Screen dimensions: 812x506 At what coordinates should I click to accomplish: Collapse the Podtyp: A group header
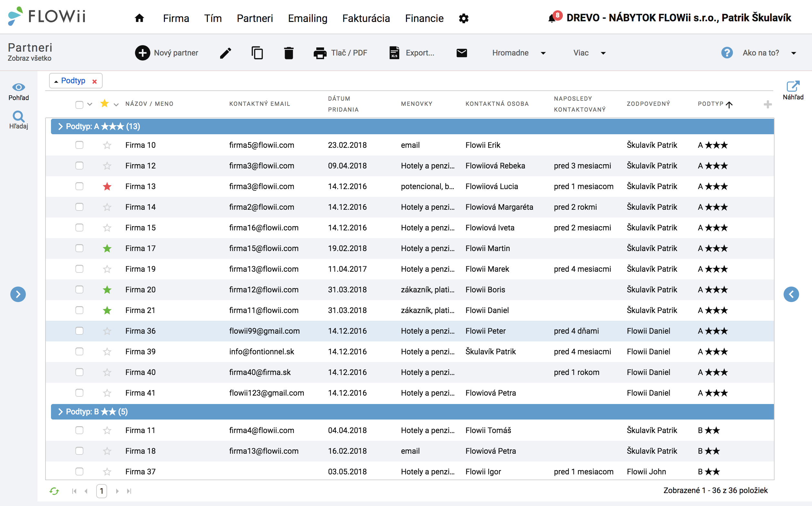61,126
